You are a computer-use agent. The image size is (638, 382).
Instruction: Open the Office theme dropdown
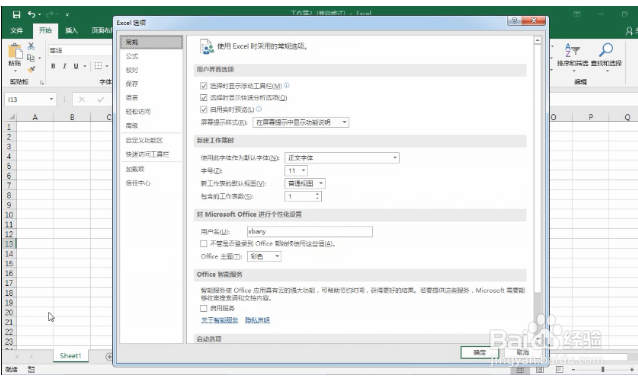pos(264,256)
